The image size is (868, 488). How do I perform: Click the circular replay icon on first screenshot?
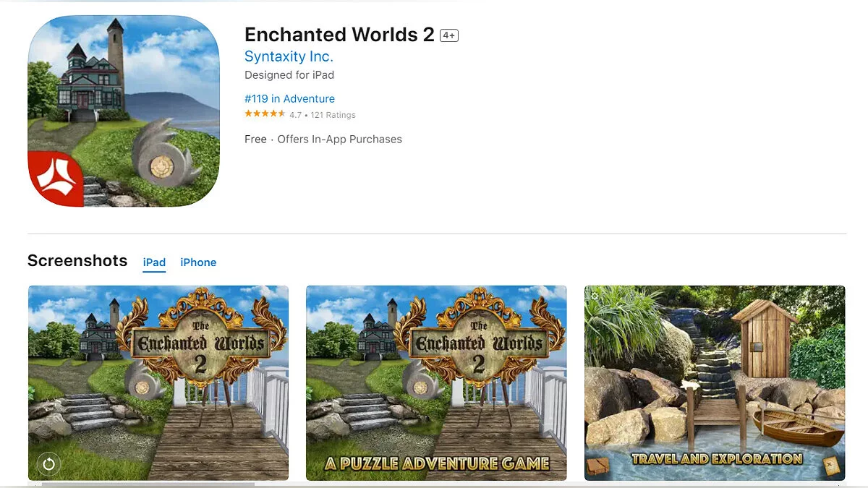[48, 463]
